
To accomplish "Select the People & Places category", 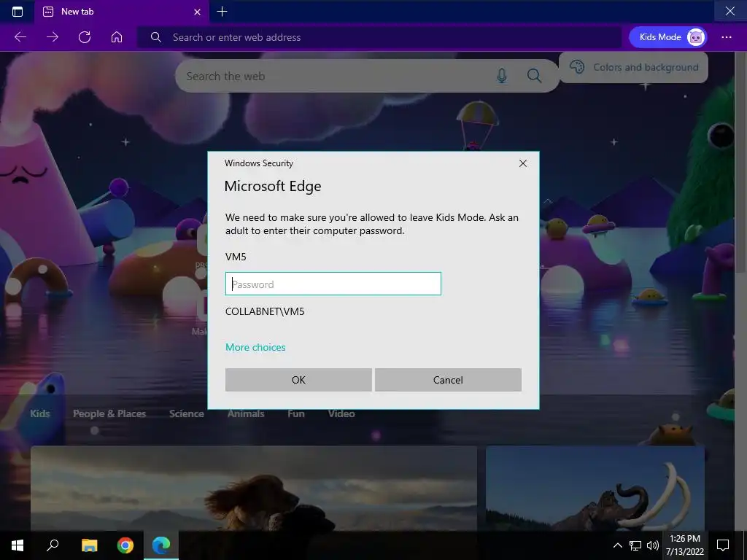I will coord(109,413).
